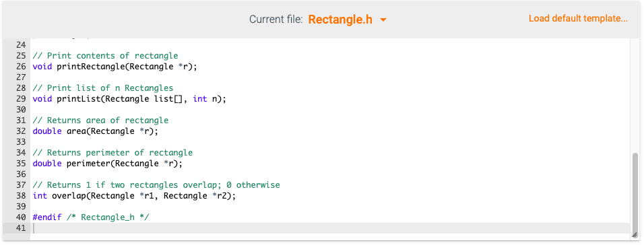Click line number 29 in gutter
This screenshot has width=644, height=245.
[22, 99]
